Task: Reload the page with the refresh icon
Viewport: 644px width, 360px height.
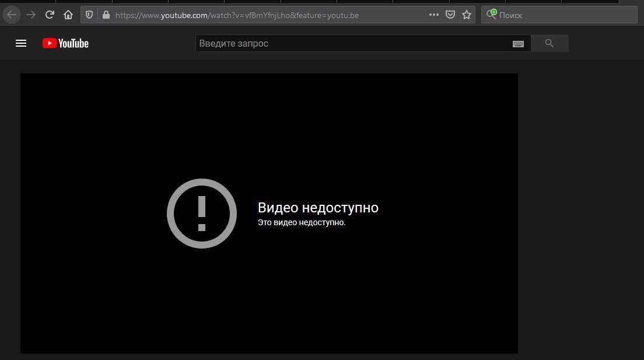Action: (50, 15)
